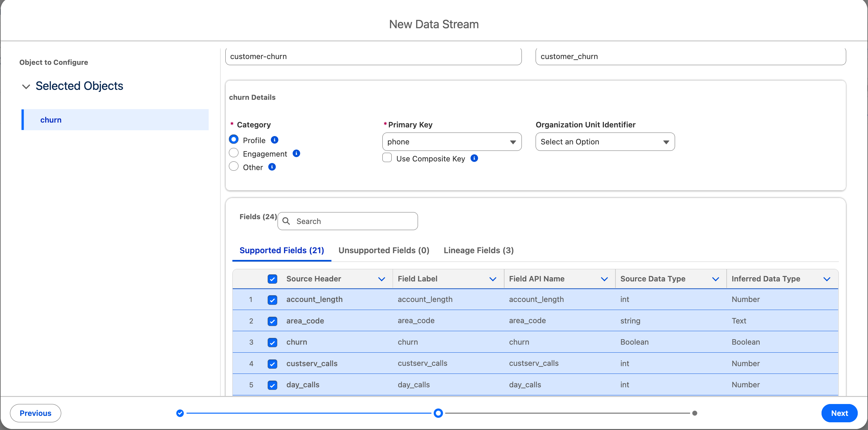Select the Profile category radio button
The width and height of the screenshot is (868, 430).
tap(234, 139)
